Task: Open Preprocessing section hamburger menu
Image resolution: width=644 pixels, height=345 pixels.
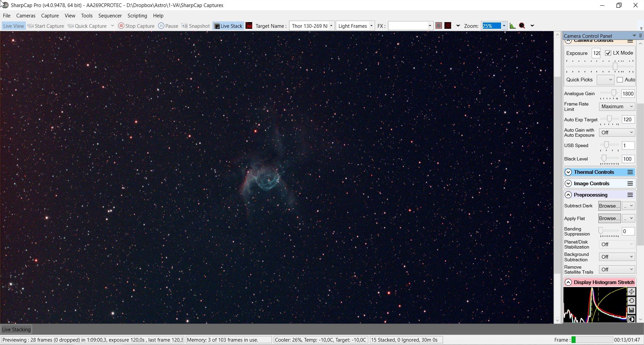Action: click(630, 195)
